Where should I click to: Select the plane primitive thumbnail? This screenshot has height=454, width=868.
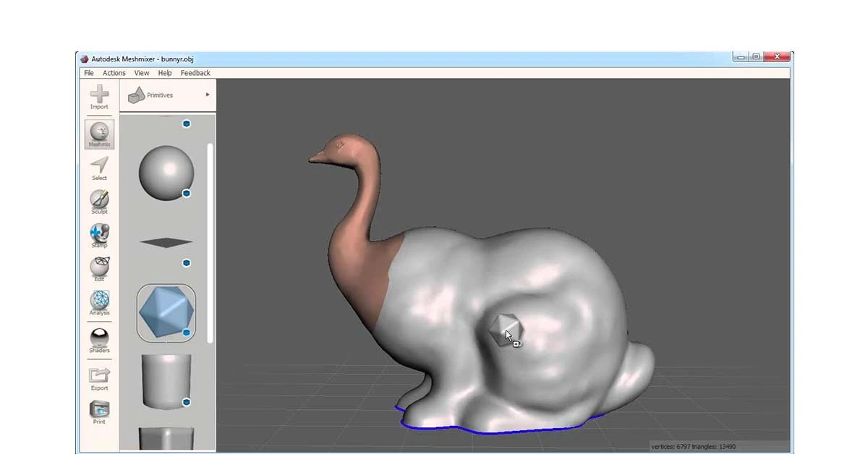point(166,243)
